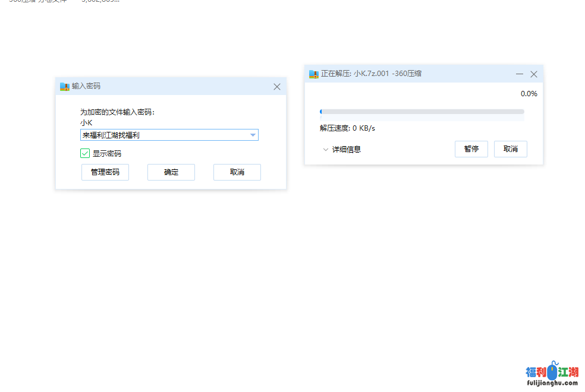The width and height of the screenshot is (585, 392).
Task: Close the 正在解压 extraction window
Action: tap(533, 74)
